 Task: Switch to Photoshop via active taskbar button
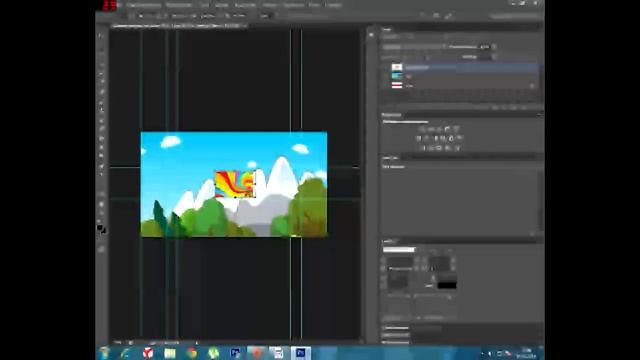coord(301,353)
